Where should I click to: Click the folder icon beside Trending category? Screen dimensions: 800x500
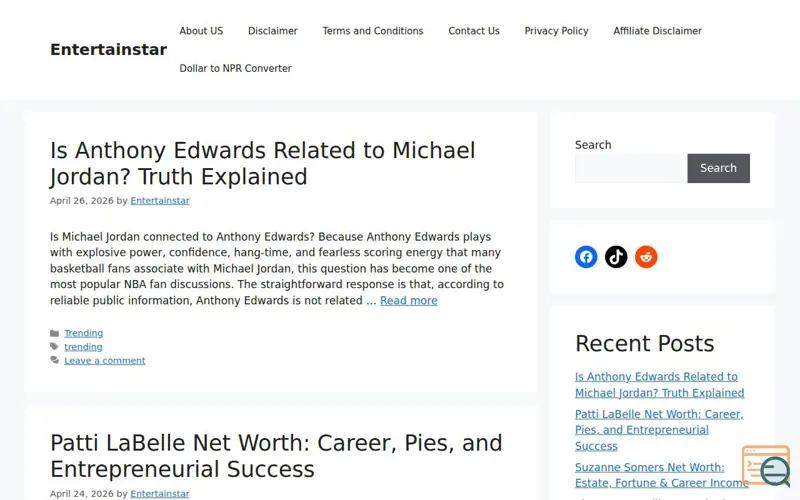point(55,333)
